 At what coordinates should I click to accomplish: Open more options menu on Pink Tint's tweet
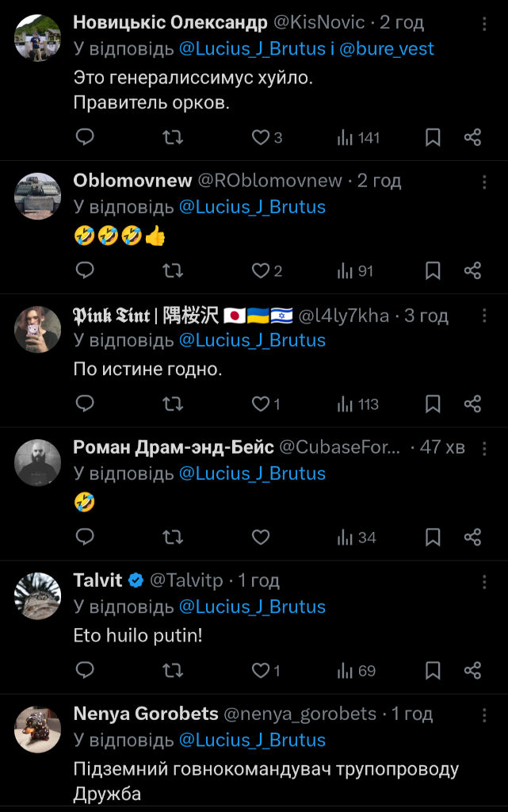pyautogui.click(x=484, y=316)
